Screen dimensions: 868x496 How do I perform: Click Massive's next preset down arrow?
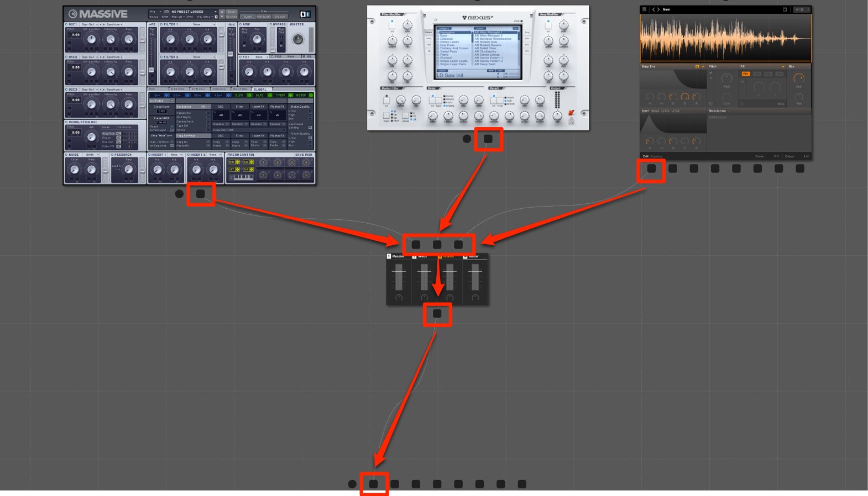(x=222, y=17)
